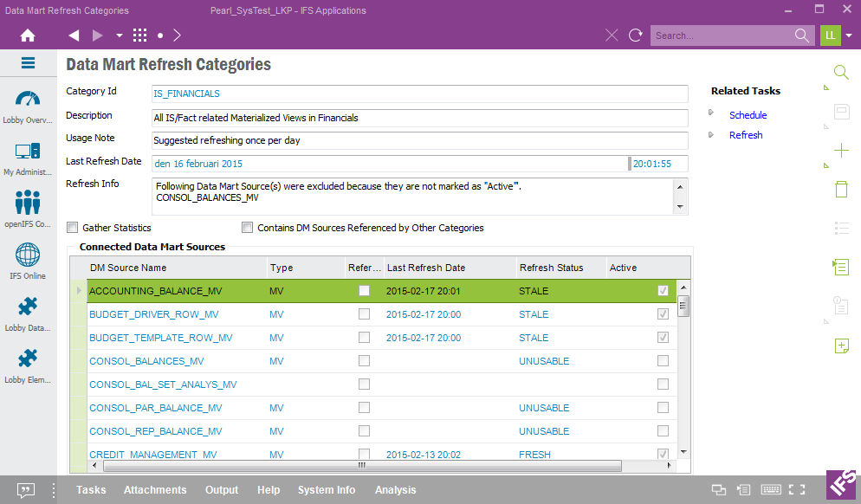The width and height of the screenshot is (861, 504).
Task: Expand the Schedule related task arrow
Action: pyautogui.click(x=711, y=113)
